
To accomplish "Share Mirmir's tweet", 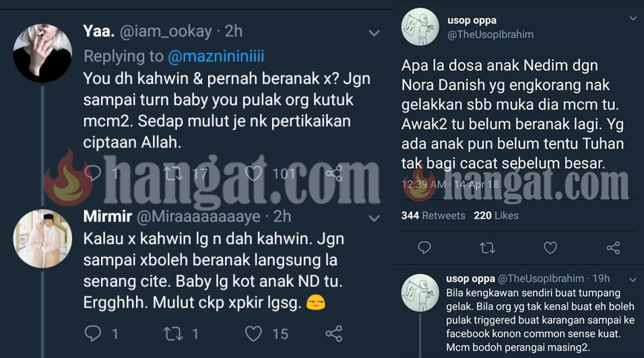I will (334, 334).
